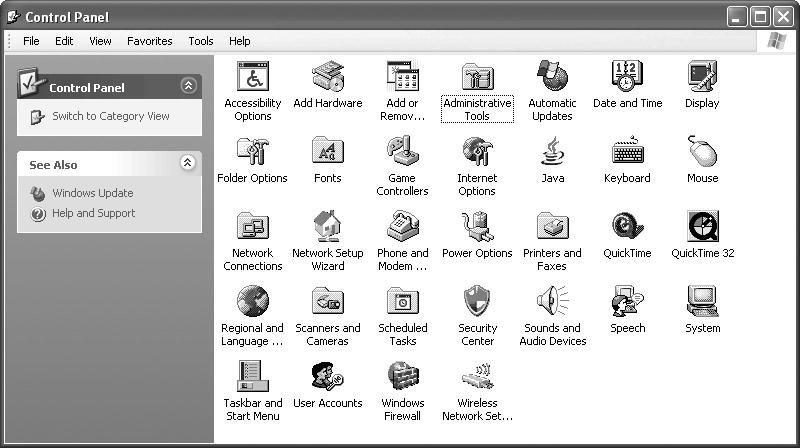The width and height of the screenshot is (800, 448).
Task: Collapse the See Also section
Action: point(187,163)
